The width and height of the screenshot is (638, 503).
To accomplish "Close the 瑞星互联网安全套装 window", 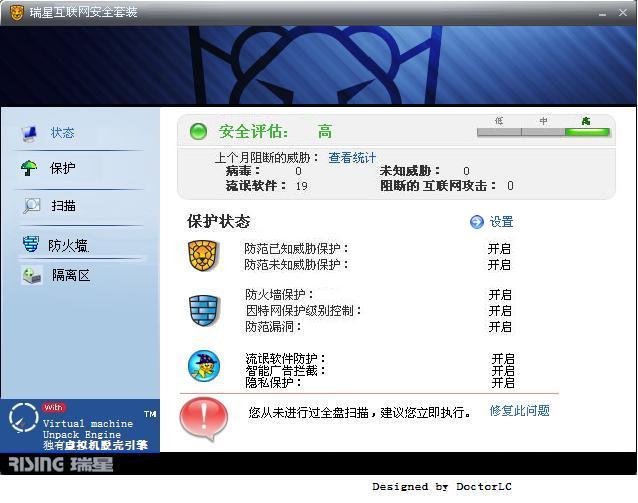I will [623, 13].
